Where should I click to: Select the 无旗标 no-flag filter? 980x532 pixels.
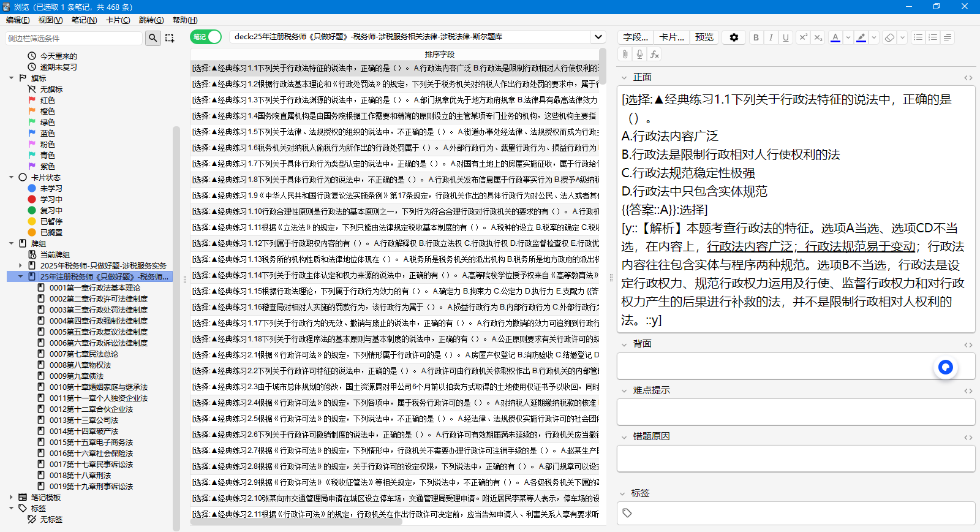point(51,89)
